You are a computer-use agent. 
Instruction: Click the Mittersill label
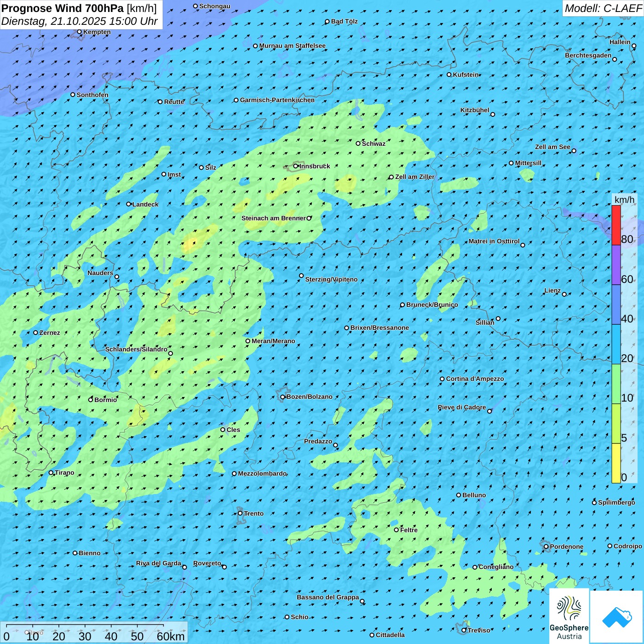pos(528,163)
